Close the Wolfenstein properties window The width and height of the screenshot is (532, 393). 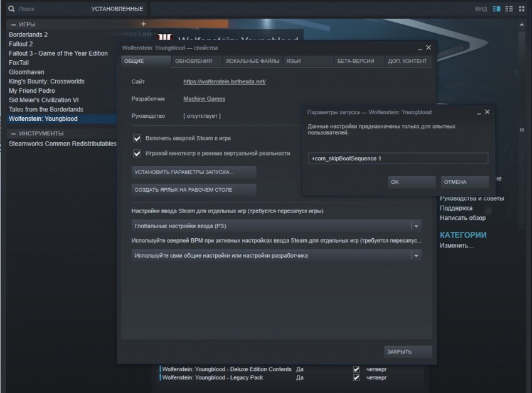[x=428, y=48]
